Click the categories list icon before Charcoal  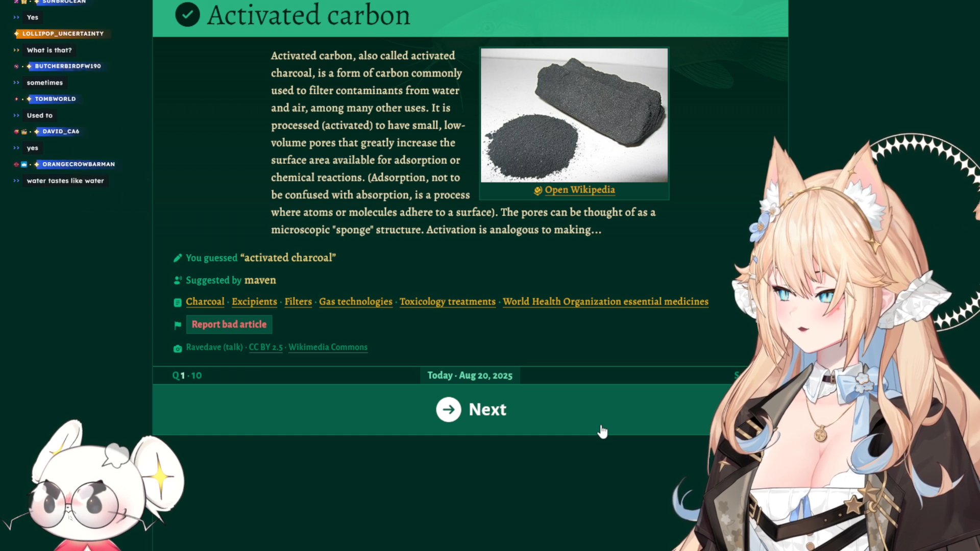point(178,303)
